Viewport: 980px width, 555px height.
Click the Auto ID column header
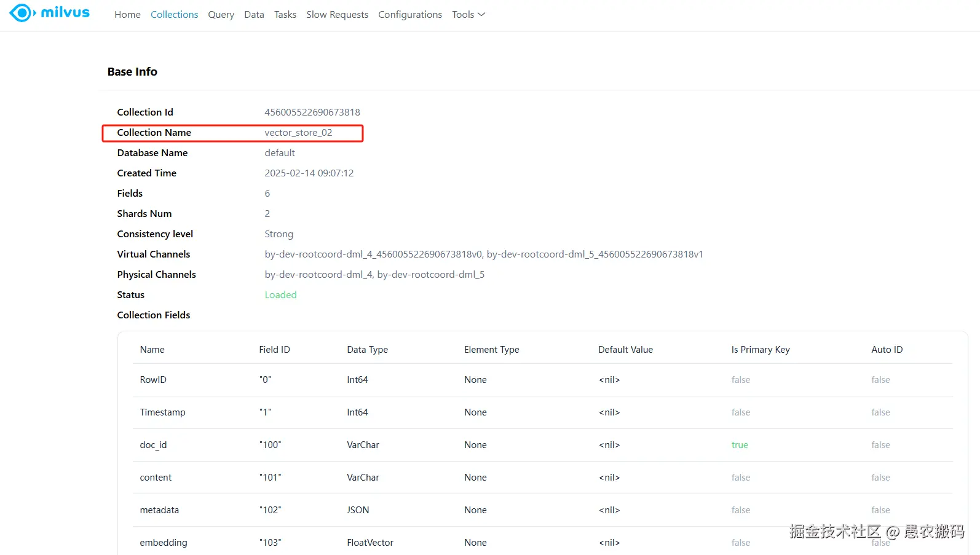tap(887, 349)
